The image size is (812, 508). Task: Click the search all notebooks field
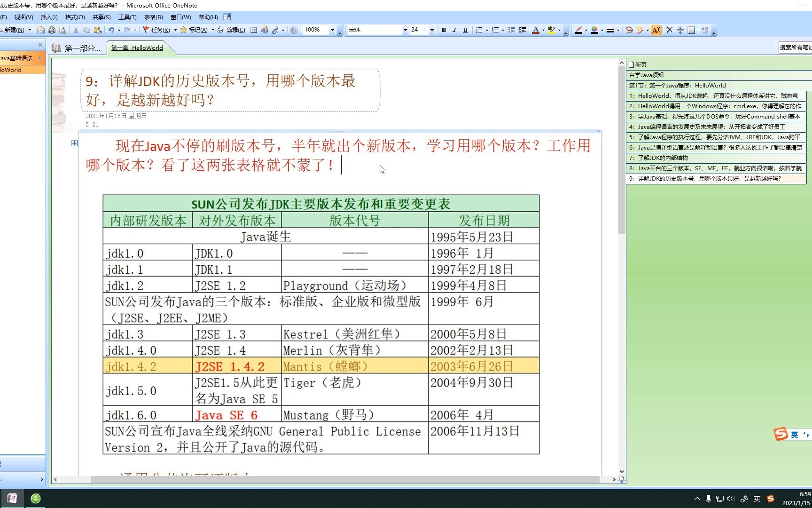[x=795, y=47]
